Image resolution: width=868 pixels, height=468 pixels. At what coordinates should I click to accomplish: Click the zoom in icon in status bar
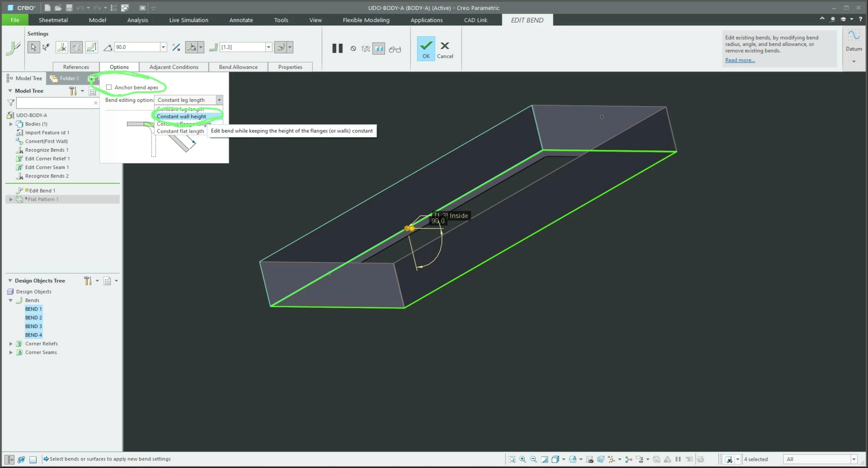coord(523,459)
